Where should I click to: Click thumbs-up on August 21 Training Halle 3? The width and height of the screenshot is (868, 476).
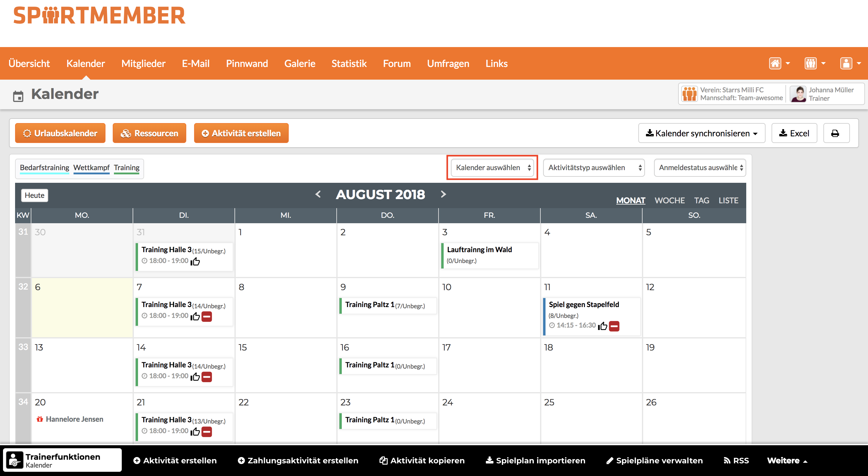pos(195,432)
